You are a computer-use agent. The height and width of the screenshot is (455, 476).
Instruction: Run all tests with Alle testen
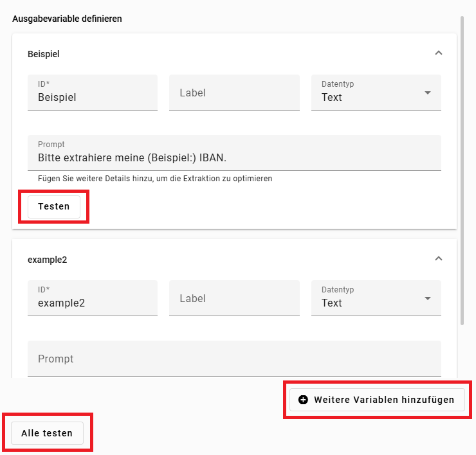(x=47, y=433)
